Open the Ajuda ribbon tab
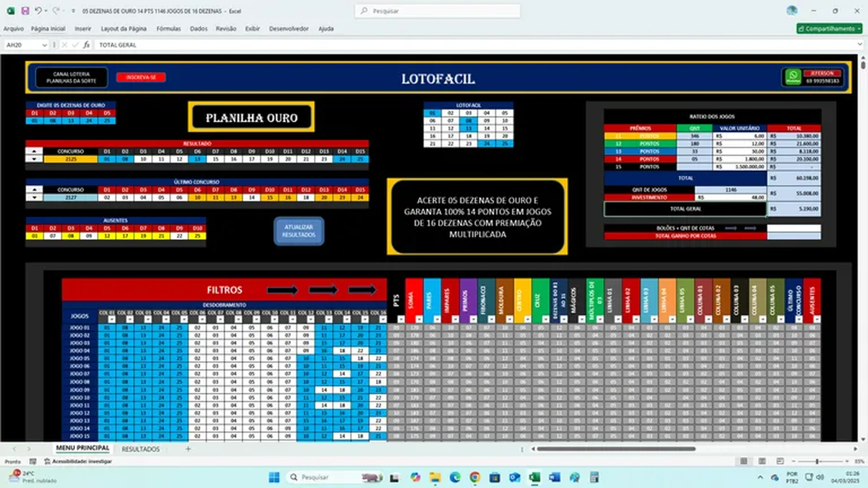The width and height of the screenshot is (868, 488). [326, 29]
